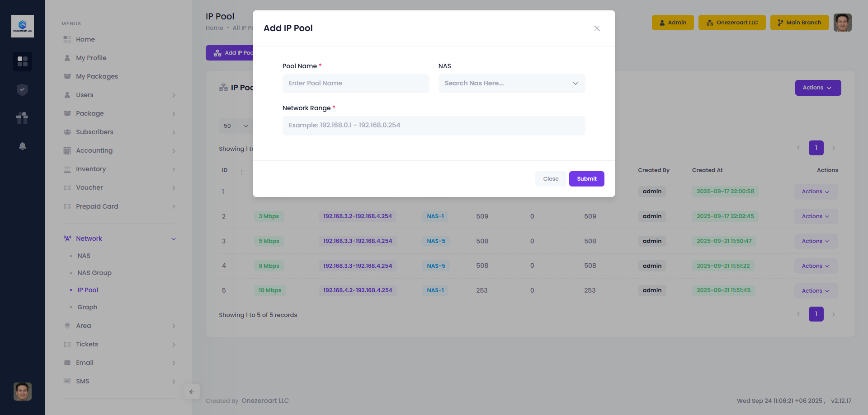Open the NAS search dropdown
Image resolution: width=868 pixels, height=415 pixels.
[511, 84]
